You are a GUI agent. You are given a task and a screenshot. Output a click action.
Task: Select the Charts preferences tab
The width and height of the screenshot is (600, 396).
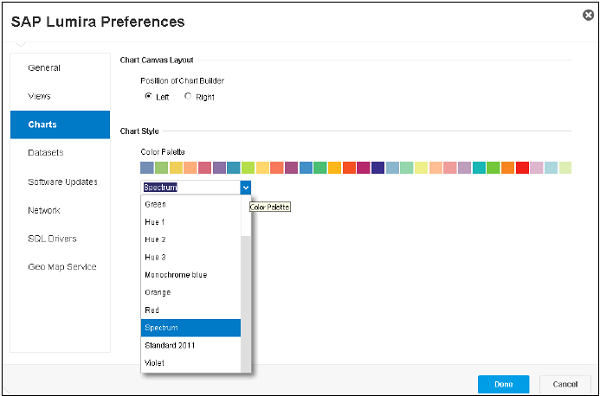pyautogui.click(x=60, y=125)
